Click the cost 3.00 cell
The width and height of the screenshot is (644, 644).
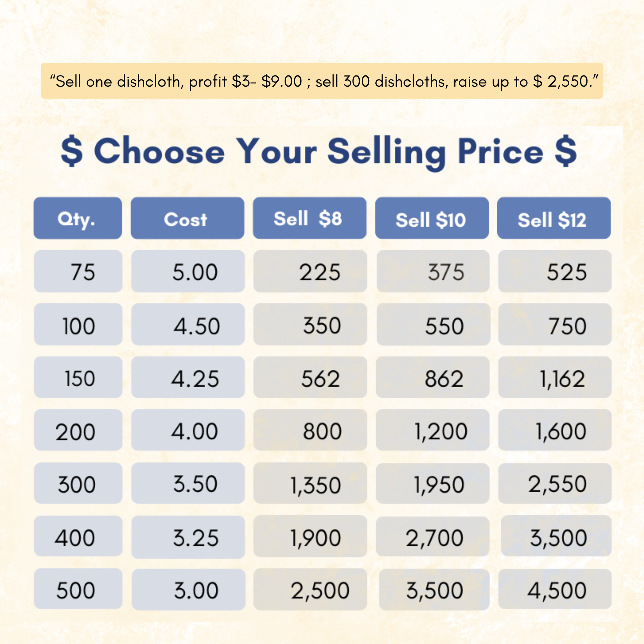[188, 589]
